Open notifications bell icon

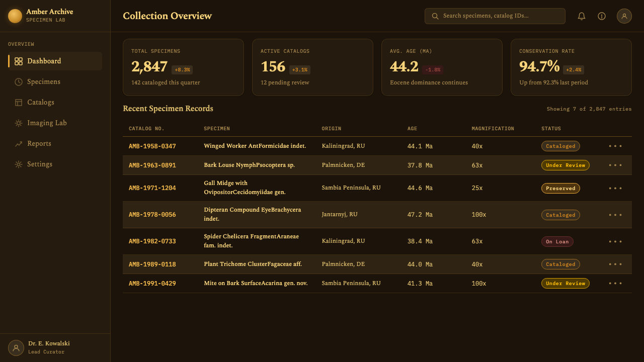(582, 16)
